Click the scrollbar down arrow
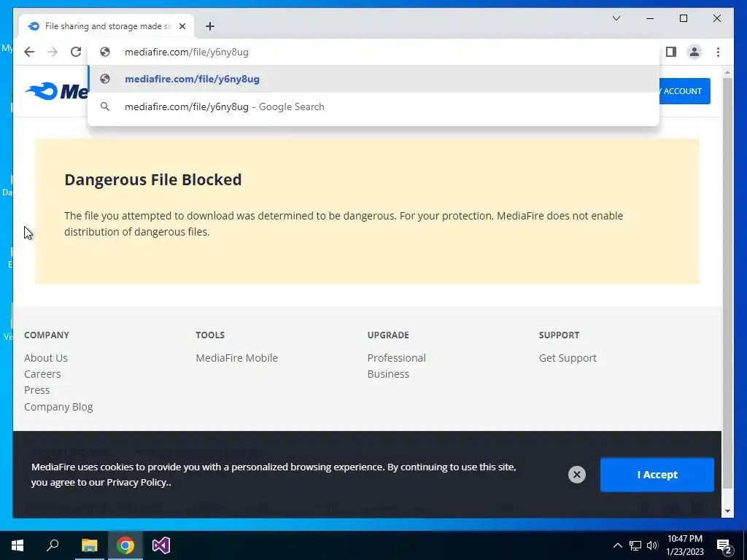This screenshot has width=747, height=560. pyautogui.click(x=727, y=511)
